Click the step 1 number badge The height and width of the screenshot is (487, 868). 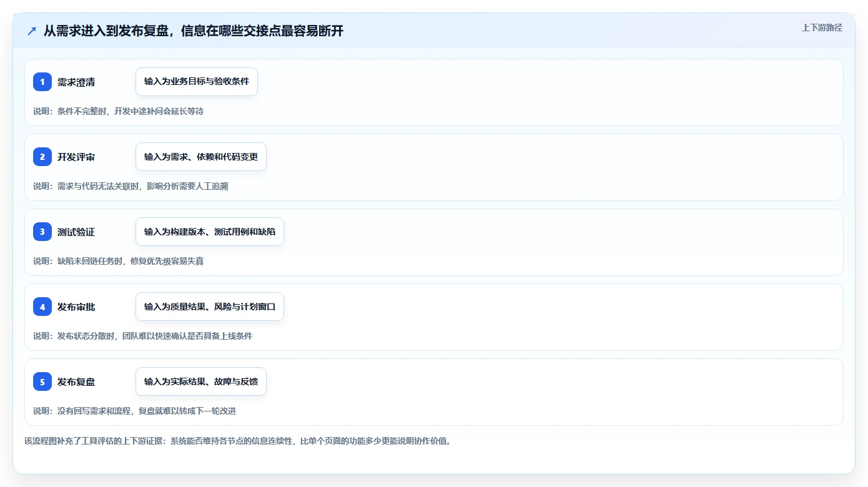(42, 82)
